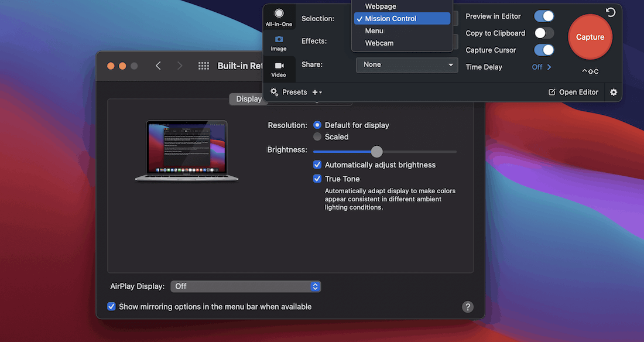This screenshot has height=342, width=644.
Task: Open the AirPlay Display dropdown
Action: (x=245, y=286)
